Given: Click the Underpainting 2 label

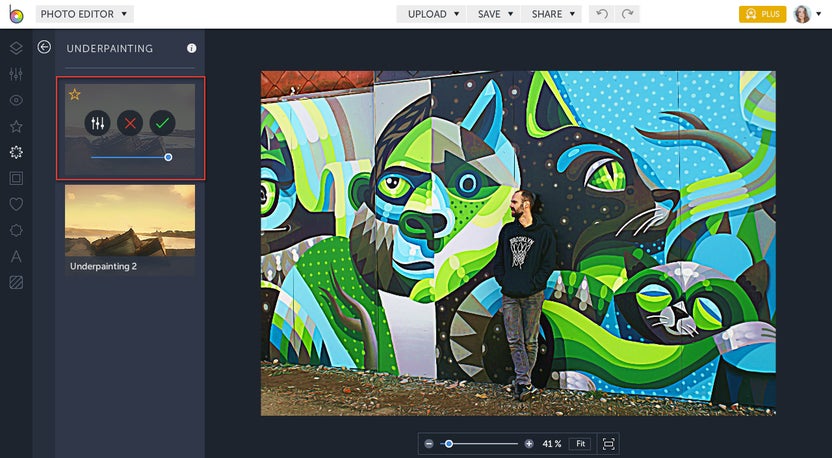Looking at the screenshot, I should [103, 266].
